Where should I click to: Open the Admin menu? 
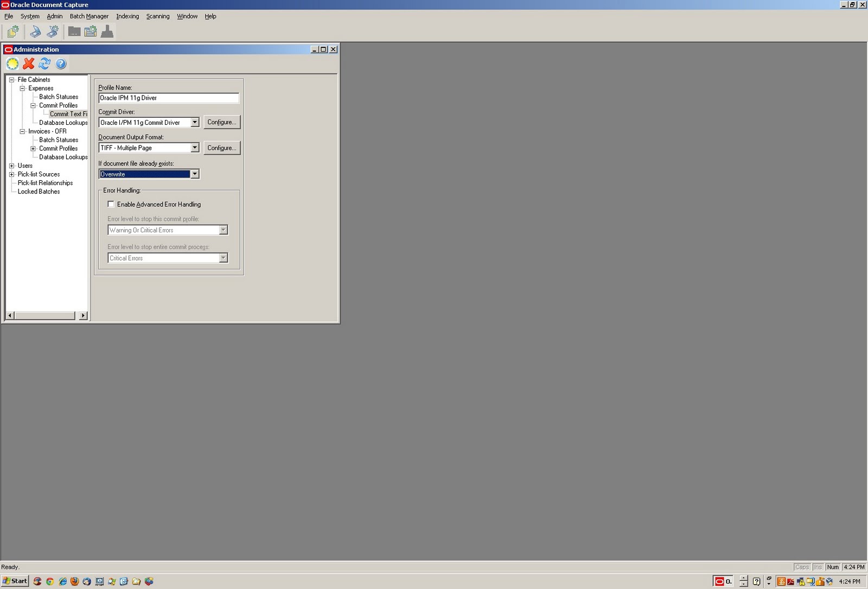click(x=54, y=16)
